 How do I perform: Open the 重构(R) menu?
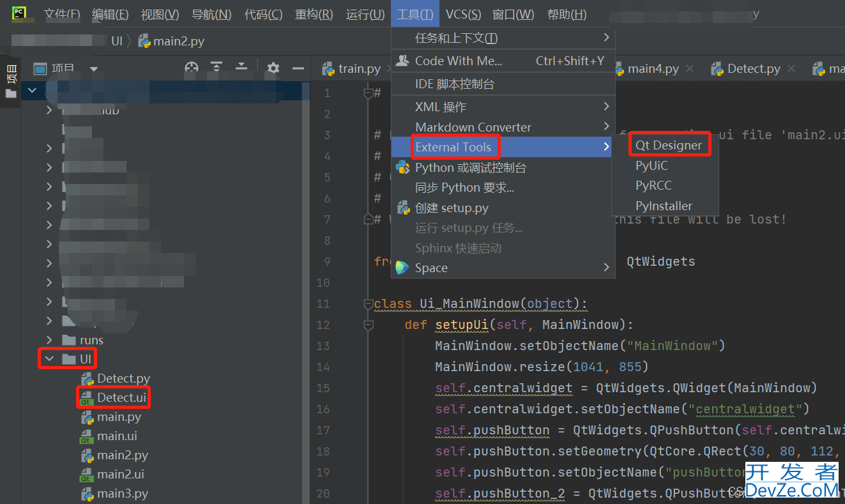click(x=314, y=14)
